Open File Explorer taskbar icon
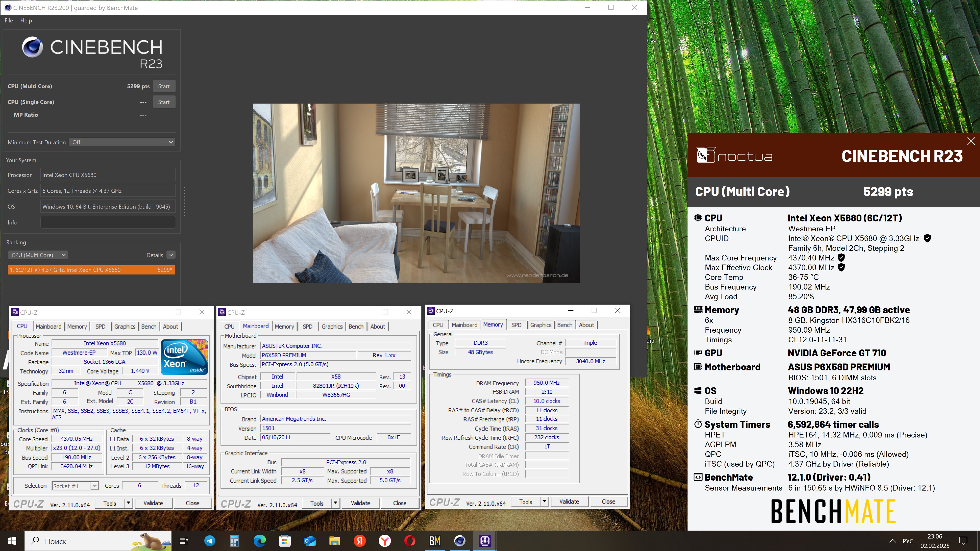The width and height of the screenshot is (980, 551). click(x=334, y=541)
